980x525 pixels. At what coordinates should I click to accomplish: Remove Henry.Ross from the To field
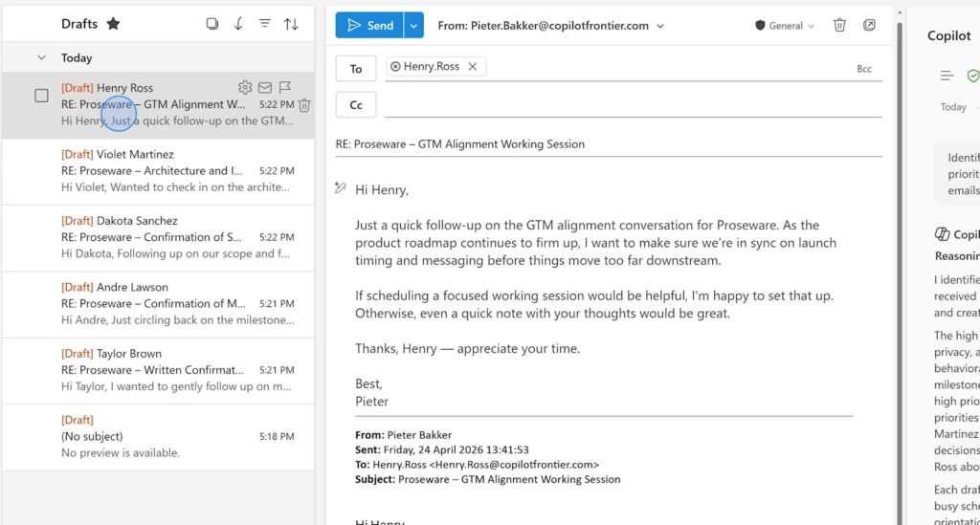click(473, 67)
